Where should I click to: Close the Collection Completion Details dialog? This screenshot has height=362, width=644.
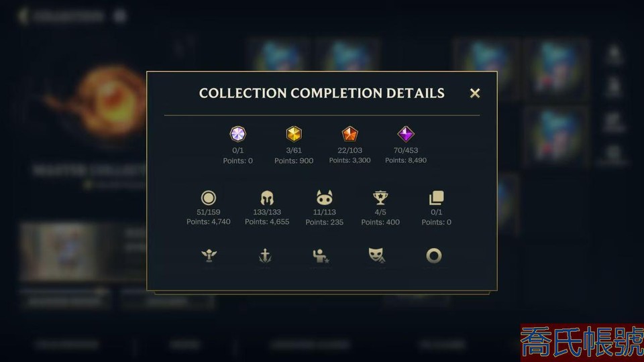pyautogui.click(x=475, y=93)
